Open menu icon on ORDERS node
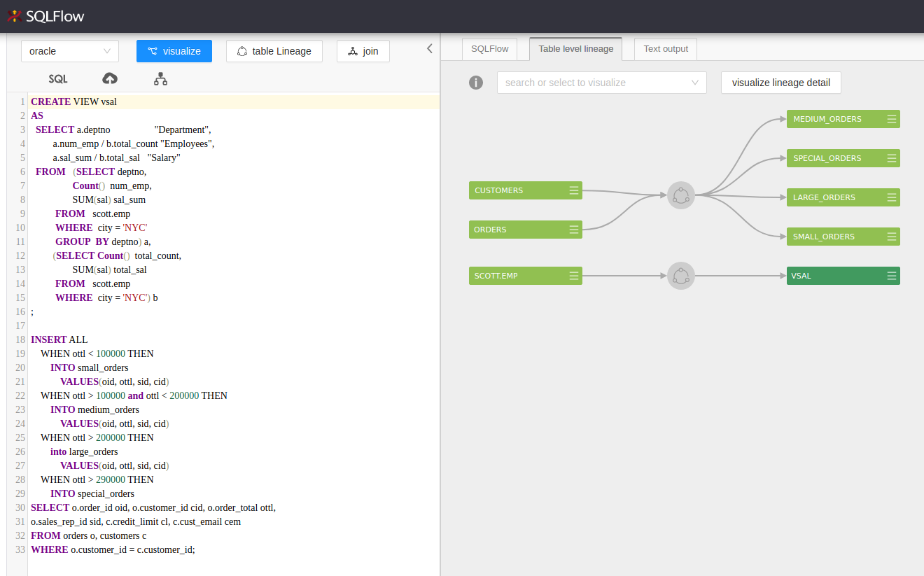 574,230
